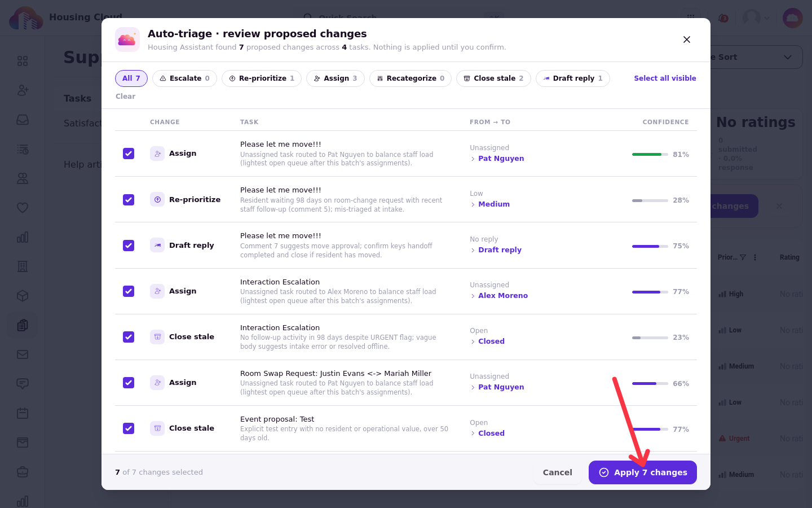Screen dimensions: 812x508
Task: Open package cube icon in sidebar
Action: click(23, 296)
